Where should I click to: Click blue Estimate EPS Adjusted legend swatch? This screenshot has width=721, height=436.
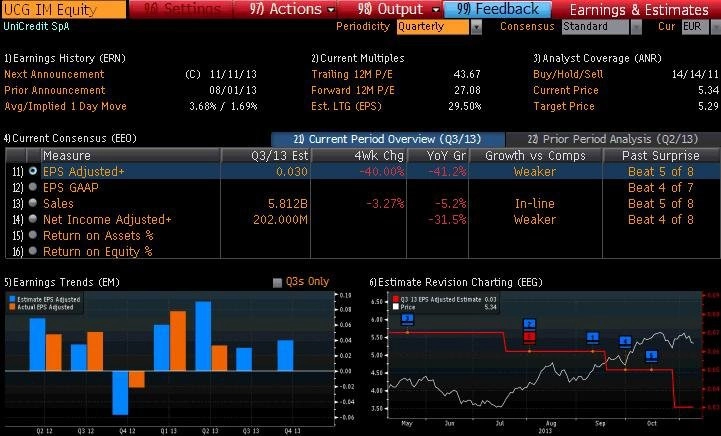click(x=12, y=299)
